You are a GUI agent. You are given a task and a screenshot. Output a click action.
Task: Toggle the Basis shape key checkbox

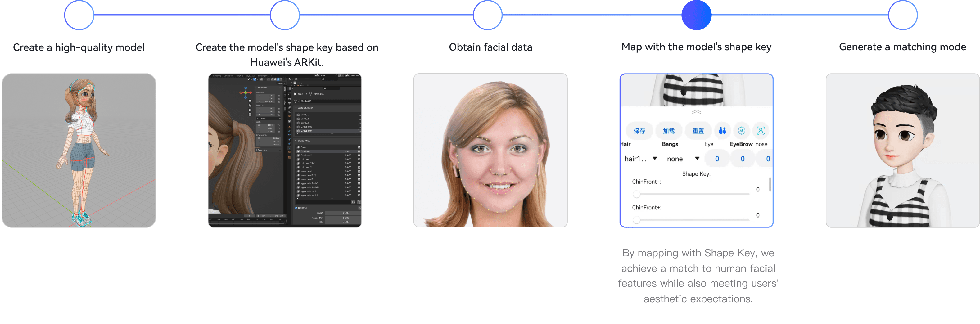click(359, 147)
